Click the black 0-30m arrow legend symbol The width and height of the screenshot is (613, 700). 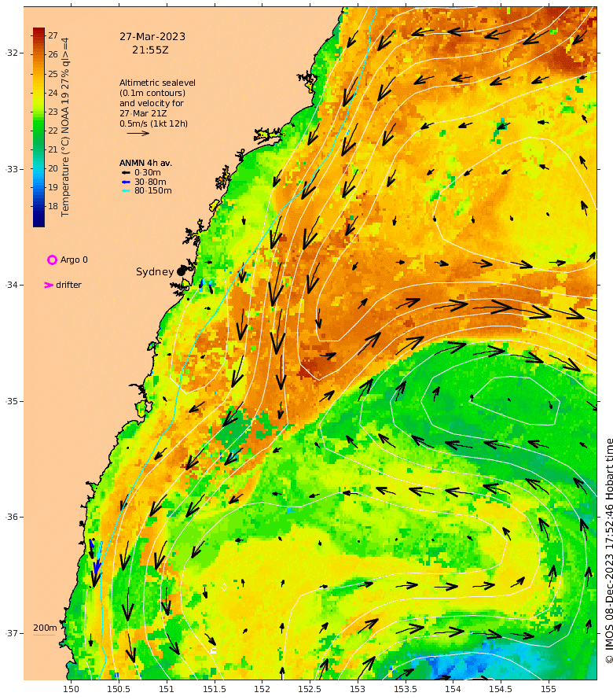(127, 173)
